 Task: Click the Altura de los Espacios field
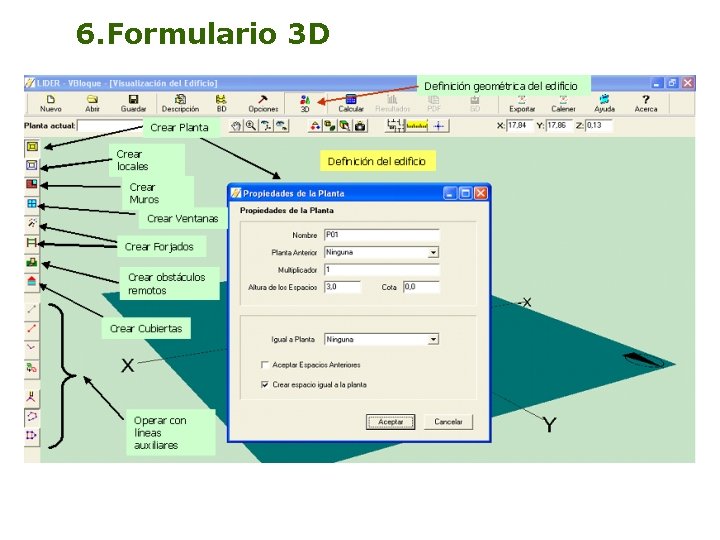pos(343,287)
